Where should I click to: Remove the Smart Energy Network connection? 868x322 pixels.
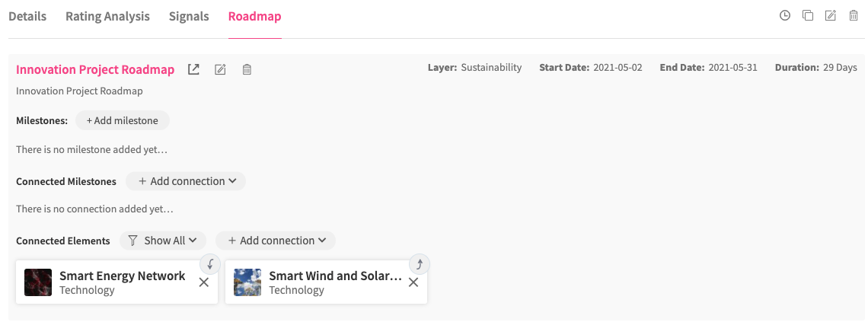click(203, 282)
